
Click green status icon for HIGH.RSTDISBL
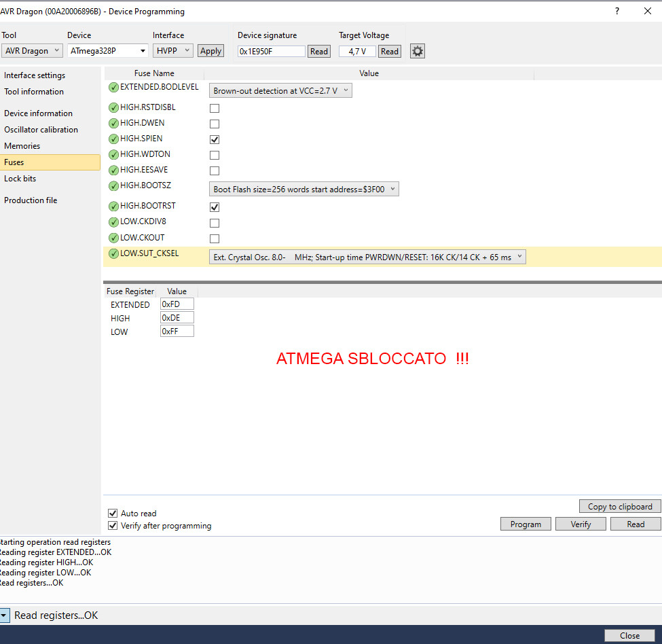click(113, 108)
